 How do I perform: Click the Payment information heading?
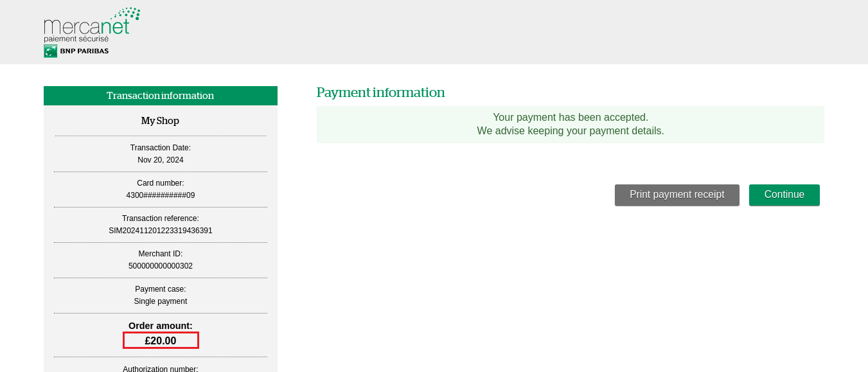pyautogui.click(x=380, y=93)
